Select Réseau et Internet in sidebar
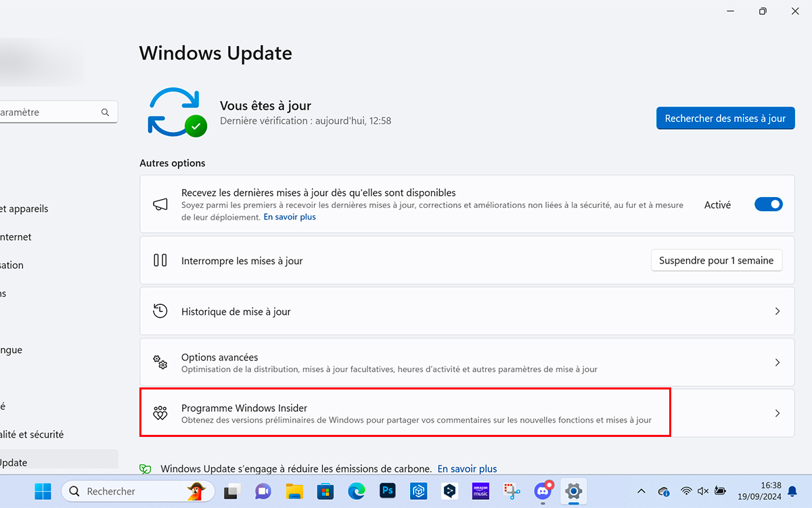Viewport: 812px width, 508px height. tap(16, 237)
